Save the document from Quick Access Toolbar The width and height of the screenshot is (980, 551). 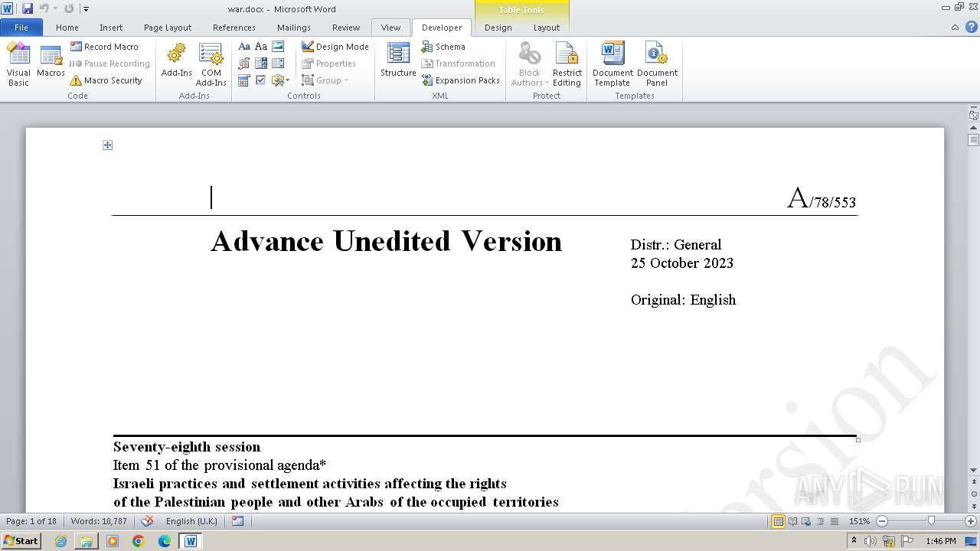click(28, 8)
